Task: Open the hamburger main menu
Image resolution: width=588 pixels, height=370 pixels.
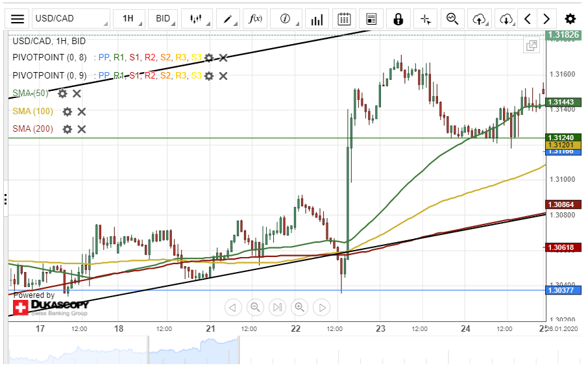Action: (x=18, y=19)
